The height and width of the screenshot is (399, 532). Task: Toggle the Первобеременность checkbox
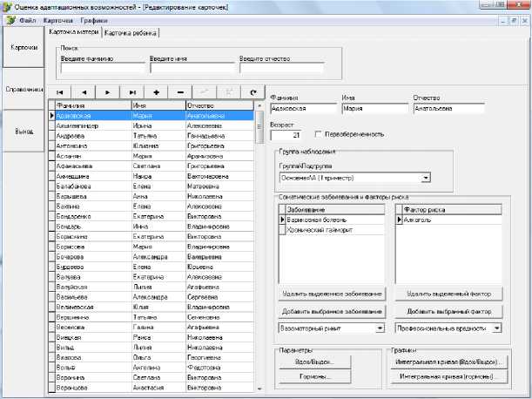click(x=318, y=134)
